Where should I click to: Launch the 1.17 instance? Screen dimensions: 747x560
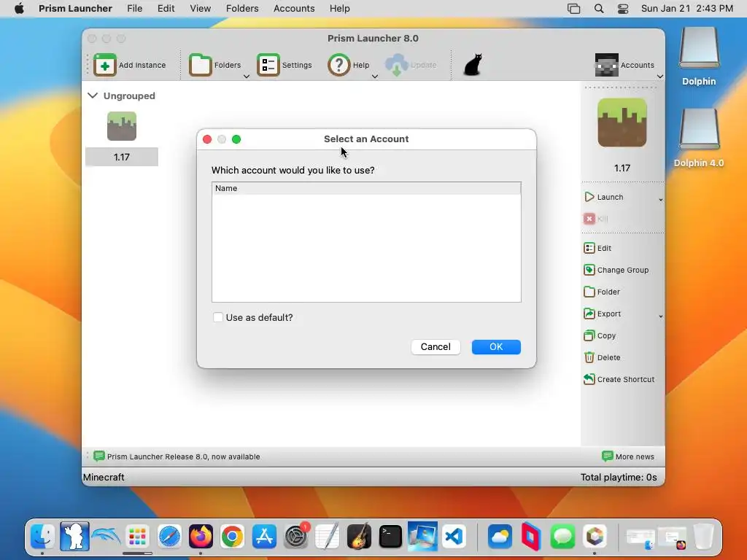(x=603, y=197)
